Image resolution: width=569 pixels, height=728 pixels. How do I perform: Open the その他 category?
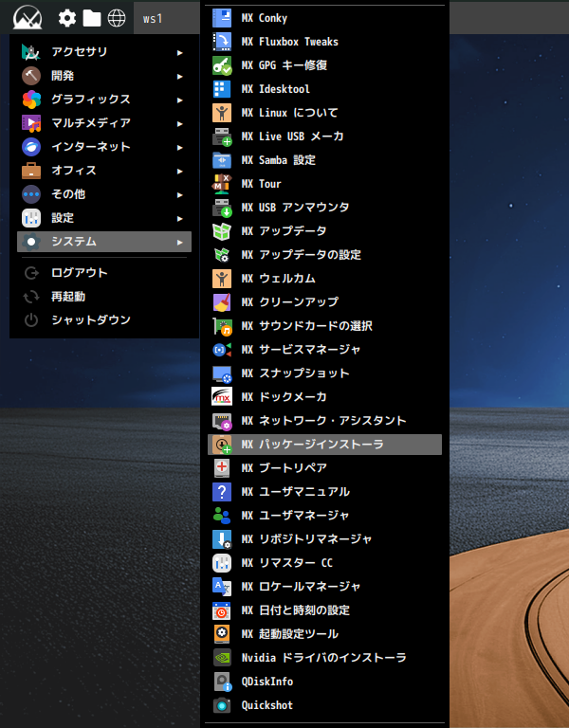tap(104, 194)
